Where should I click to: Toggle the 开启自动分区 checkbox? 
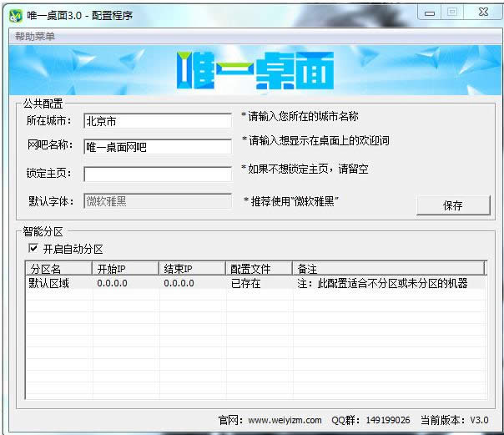coord(33,248)
